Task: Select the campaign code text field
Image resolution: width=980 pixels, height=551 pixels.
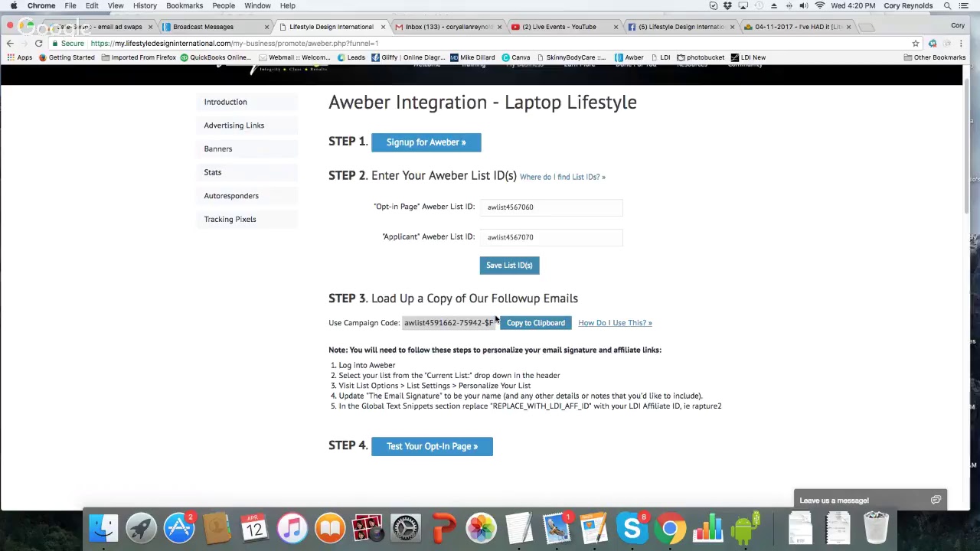Action: click(x=449, y=323)
